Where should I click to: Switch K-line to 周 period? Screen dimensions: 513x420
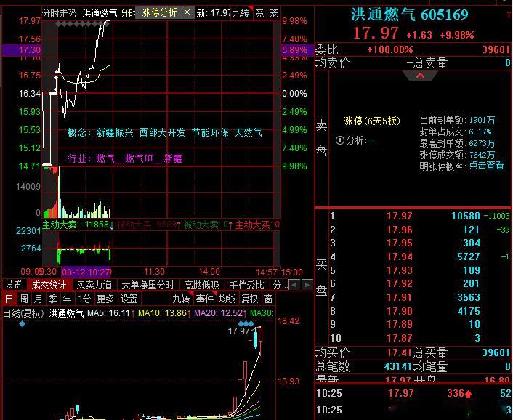23,299
